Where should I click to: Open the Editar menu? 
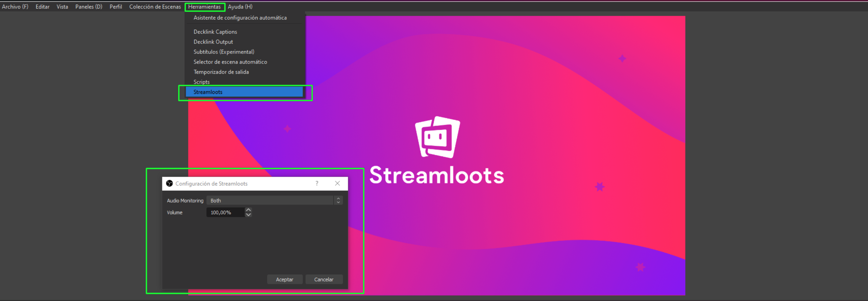(x=43, y=7)
